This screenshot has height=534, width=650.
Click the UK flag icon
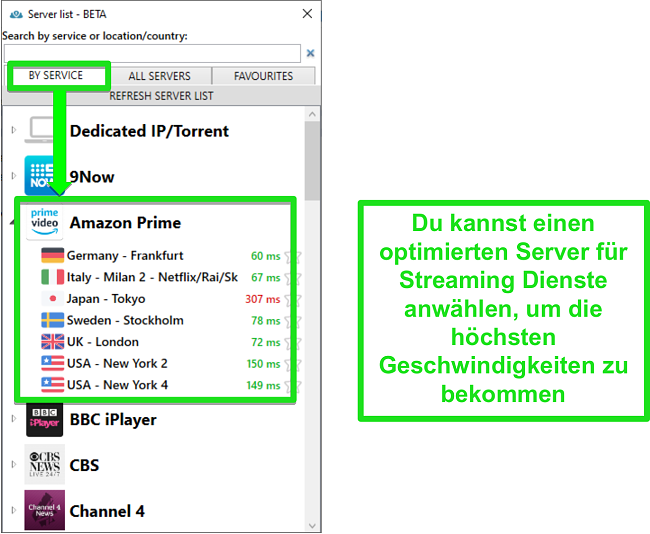[53, 342]
